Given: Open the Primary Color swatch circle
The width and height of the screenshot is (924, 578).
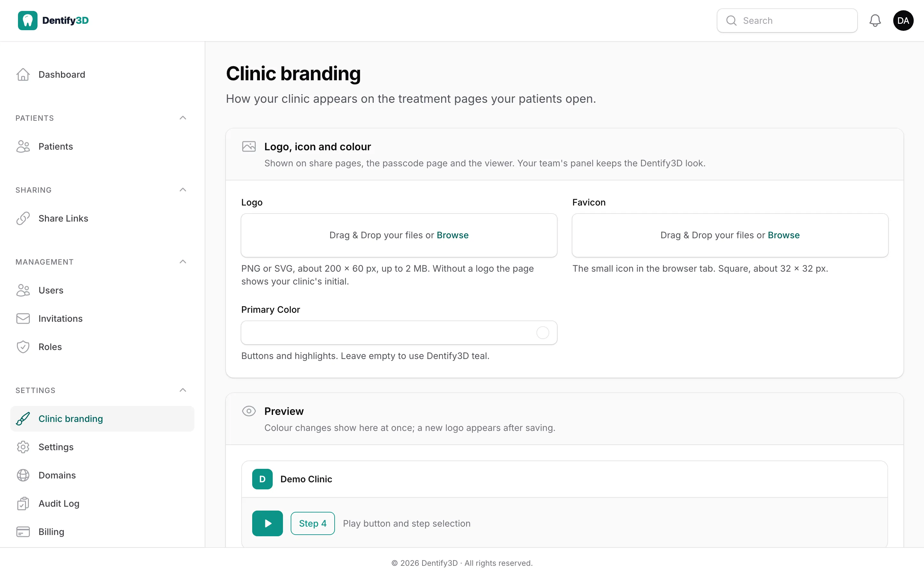Looking at the screenshot, I should click(543, 333).
